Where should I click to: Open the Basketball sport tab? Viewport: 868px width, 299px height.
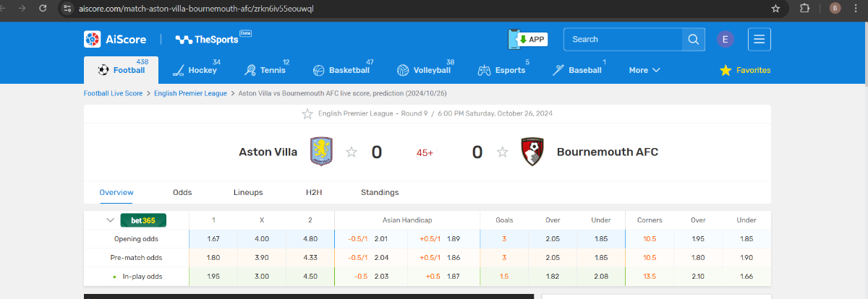[x=341, y=70]
